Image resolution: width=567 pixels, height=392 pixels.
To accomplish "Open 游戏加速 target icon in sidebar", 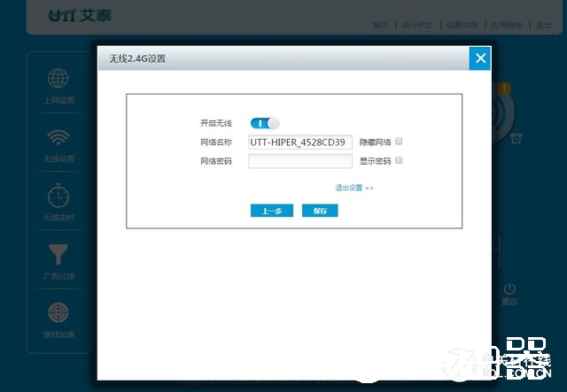I will [58, 312].
